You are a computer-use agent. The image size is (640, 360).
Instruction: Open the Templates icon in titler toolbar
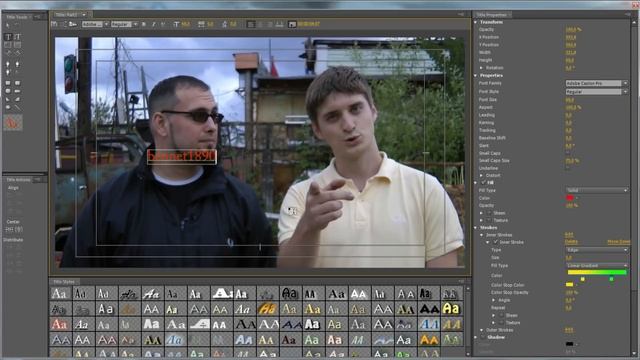click(73, 24)
